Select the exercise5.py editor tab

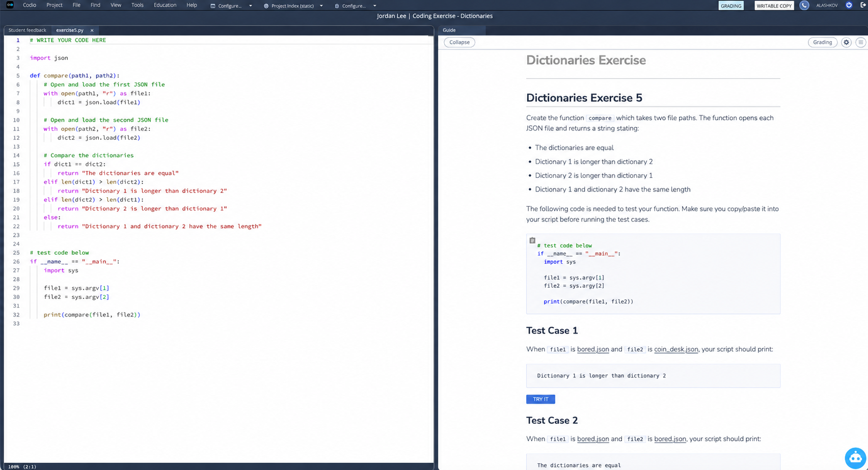click(x=70, y=31)
